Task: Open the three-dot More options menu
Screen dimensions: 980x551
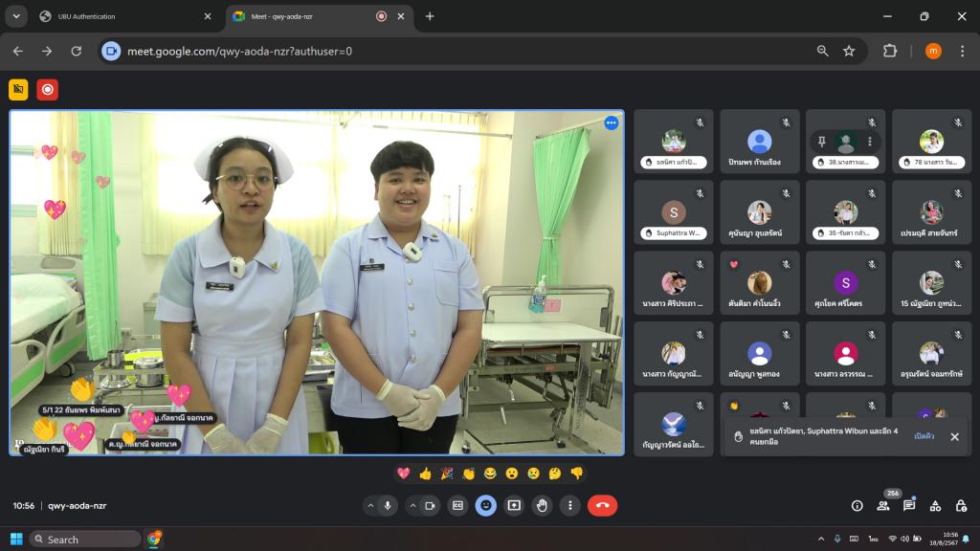Action: coord(570,505)
